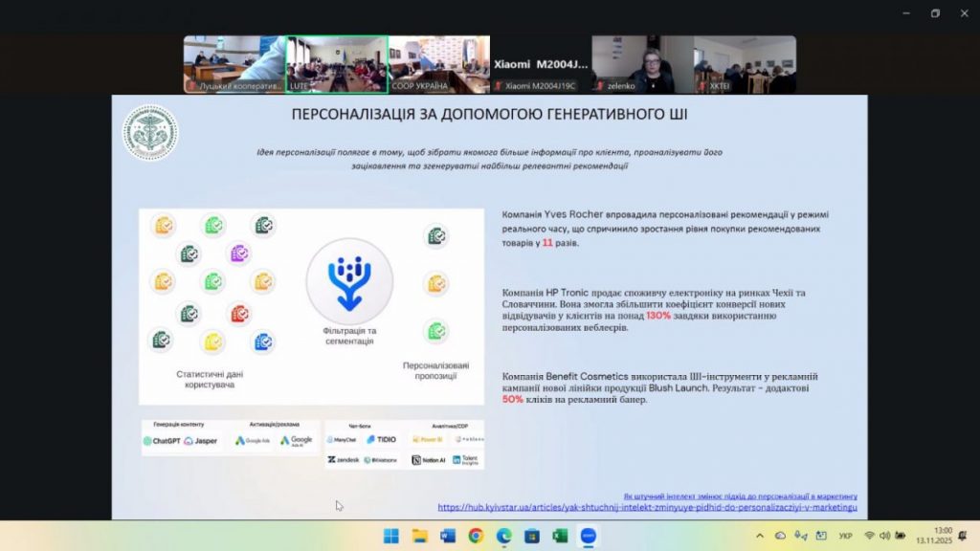This screenshot has width=980, height=551.
Task: Open the Wi-Fi network tray icon
Action: coord(870,536)
